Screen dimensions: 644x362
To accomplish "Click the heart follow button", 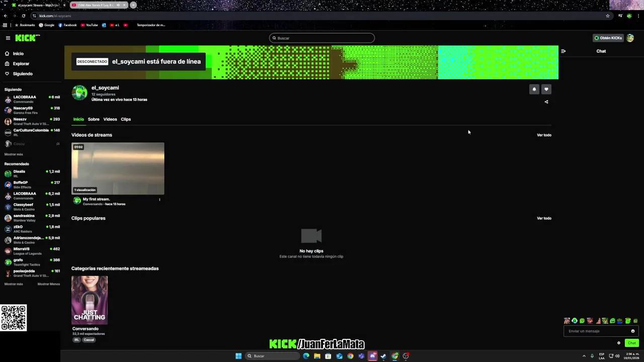I will click(x=546, y=89).
